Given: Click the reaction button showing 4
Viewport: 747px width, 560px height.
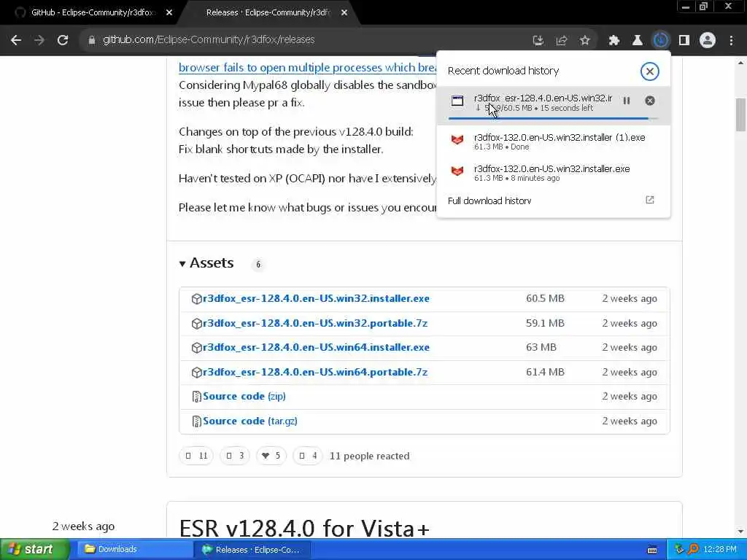Looking at the screenshot, I should click(x=307, y=456).
